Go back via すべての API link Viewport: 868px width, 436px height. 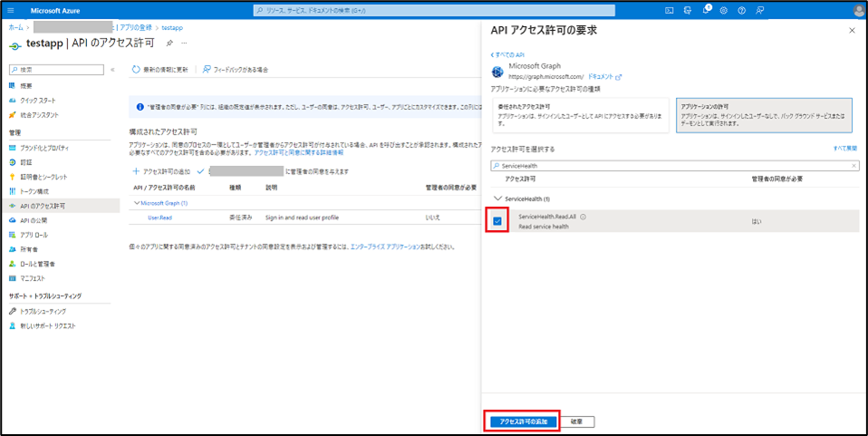pyautogui.click(x=507, y=55)
